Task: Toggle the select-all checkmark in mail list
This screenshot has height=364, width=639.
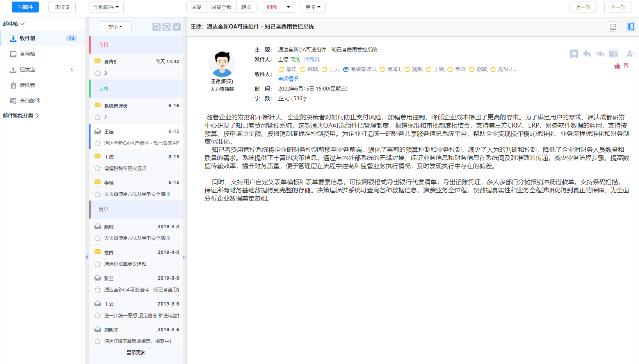Action: click(177, 27)
